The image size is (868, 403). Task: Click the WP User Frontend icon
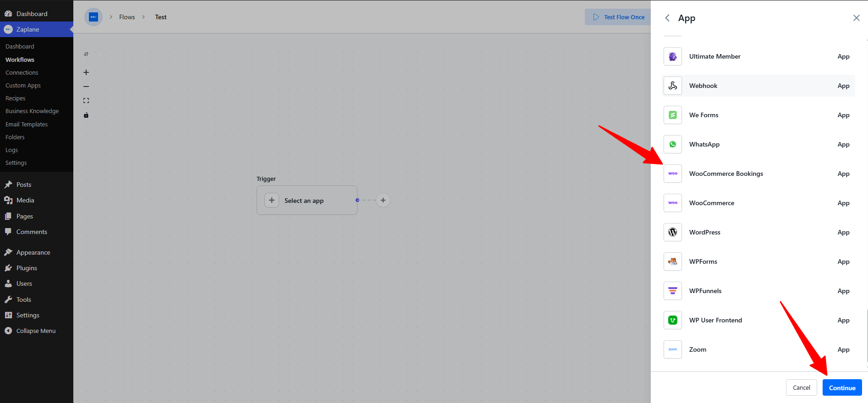pyautogui.click(x=673, y=320)
